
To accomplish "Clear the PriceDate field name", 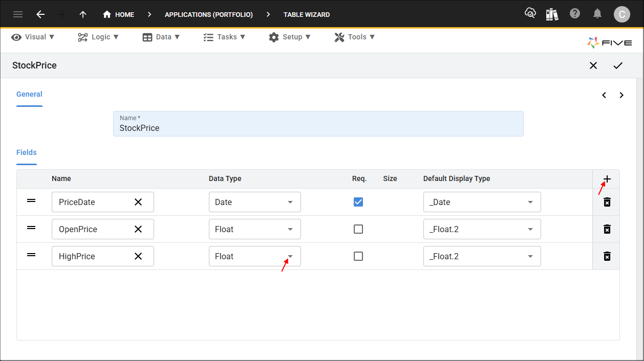I will [138, 202].
